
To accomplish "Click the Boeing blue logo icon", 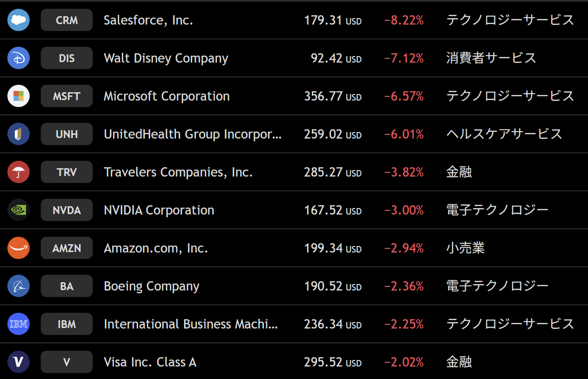I will coord(19,286).
